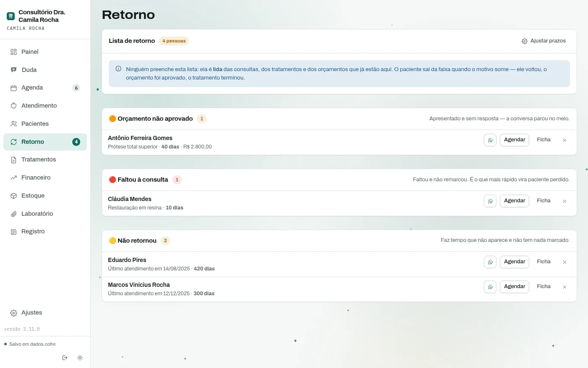
Task: Open Duda assistant in the sidebar
Action: tap(45, 70)
